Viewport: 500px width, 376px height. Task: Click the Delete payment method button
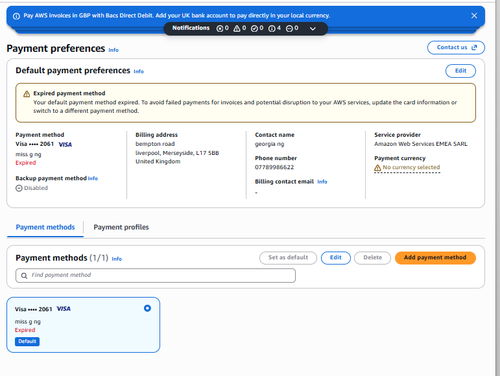pyautogui.click(x=372, y=258)
